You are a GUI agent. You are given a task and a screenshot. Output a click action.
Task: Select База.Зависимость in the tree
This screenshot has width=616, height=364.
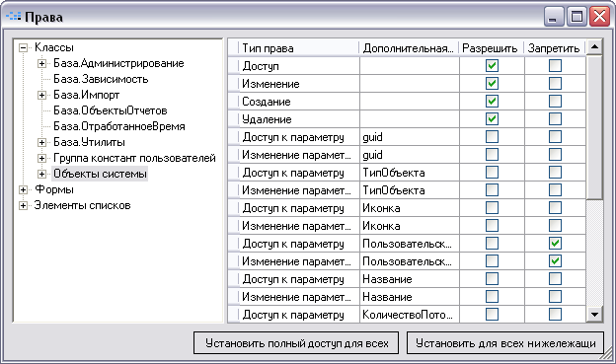pos(101,79)
